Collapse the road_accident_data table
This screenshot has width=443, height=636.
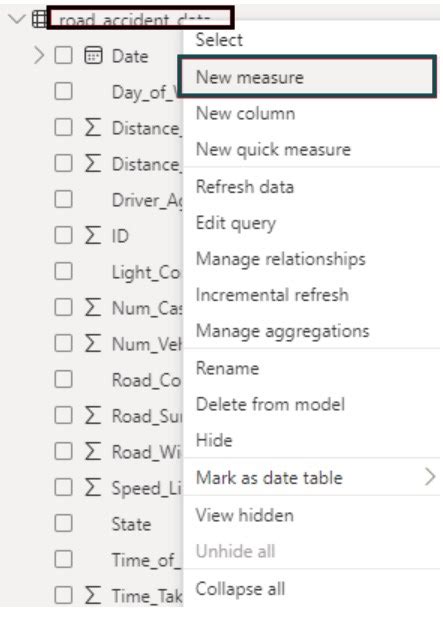click(17, 19)
